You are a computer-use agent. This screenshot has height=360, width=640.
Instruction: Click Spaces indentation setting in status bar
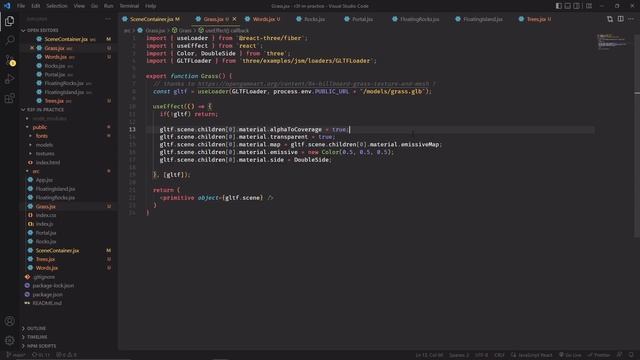tap(459, 355)
